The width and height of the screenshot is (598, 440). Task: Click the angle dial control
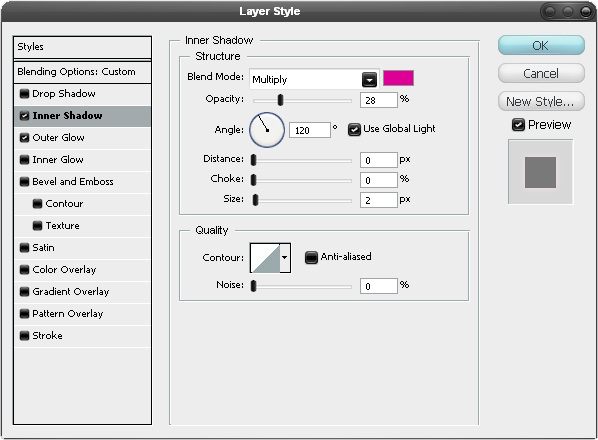point(267,130)
